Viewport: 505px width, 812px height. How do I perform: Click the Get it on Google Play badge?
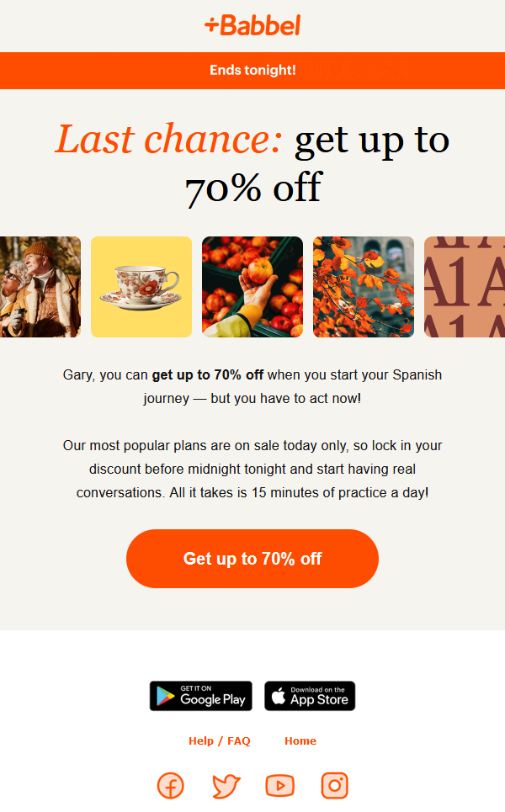point(200,696)
